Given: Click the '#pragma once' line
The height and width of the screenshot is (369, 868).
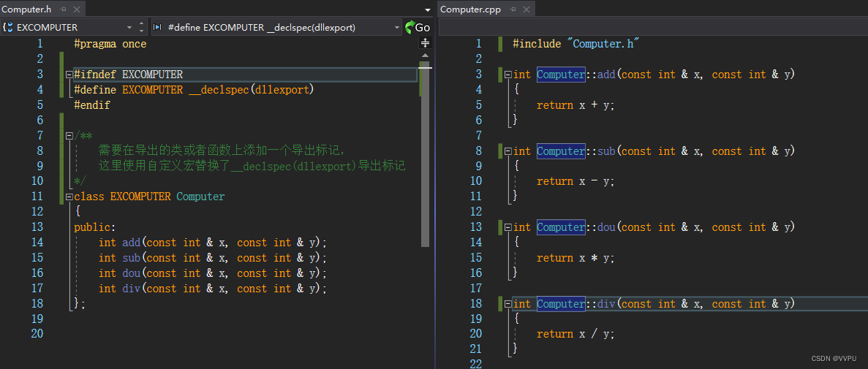Looking at the screenshot, I should [x=110, y=45].
